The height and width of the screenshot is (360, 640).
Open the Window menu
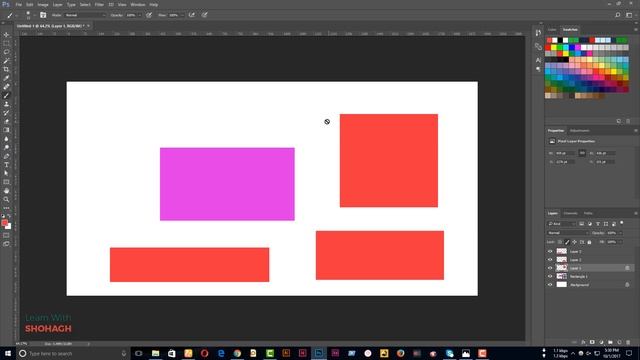pos(138,4)
